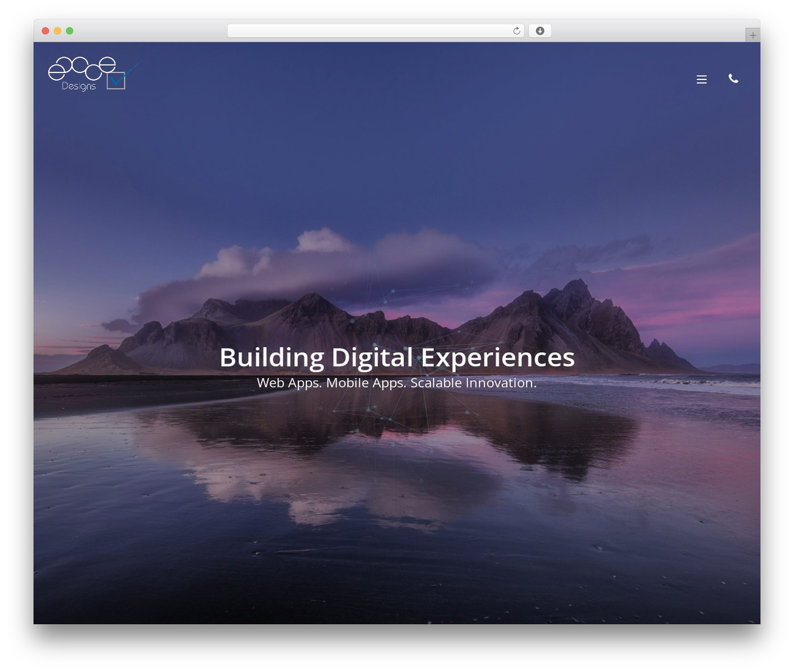Reload the page with the refresh icon
Image resolution: width=794 pixels, height=672 pixels.
click(517, 31)
